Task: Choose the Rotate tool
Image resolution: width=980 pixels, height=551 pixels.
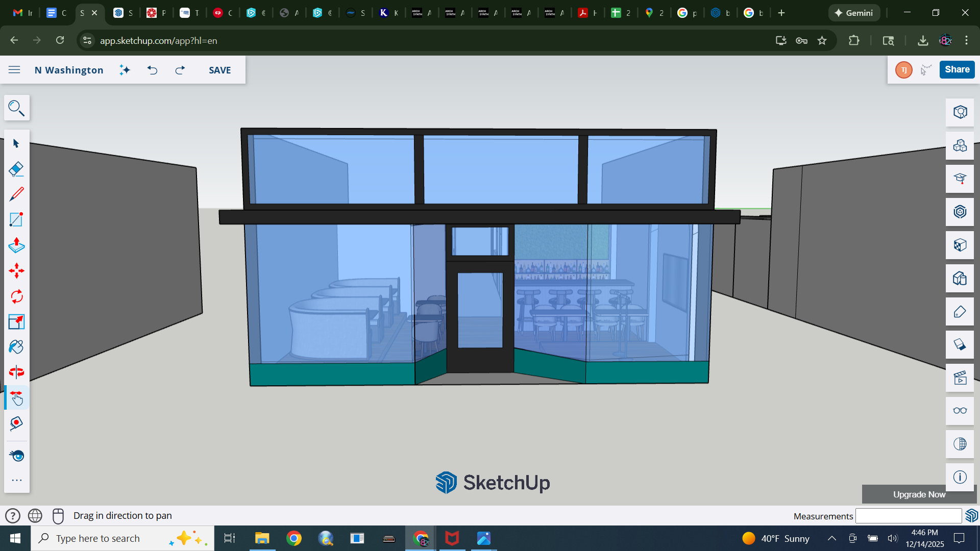Action: coord(16,296)
